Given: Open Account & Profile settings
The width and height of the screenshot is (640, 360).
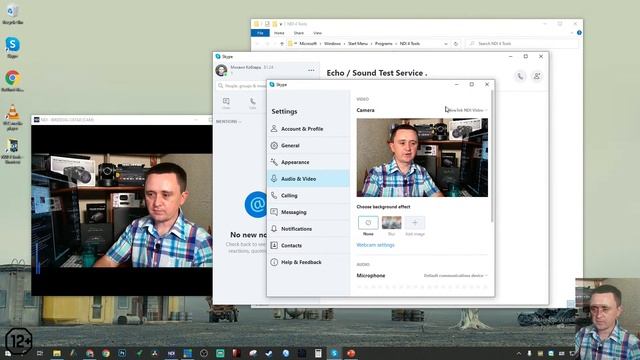Looking at the screenshot, I should [x=308, y=129].
